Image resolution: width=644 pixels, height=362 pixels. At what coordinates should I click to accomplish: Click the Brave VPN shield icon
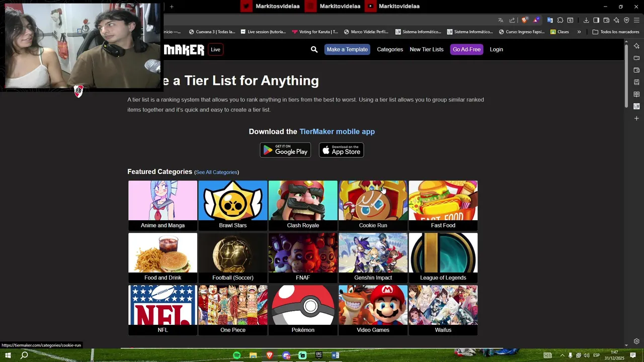coord(626,20)
